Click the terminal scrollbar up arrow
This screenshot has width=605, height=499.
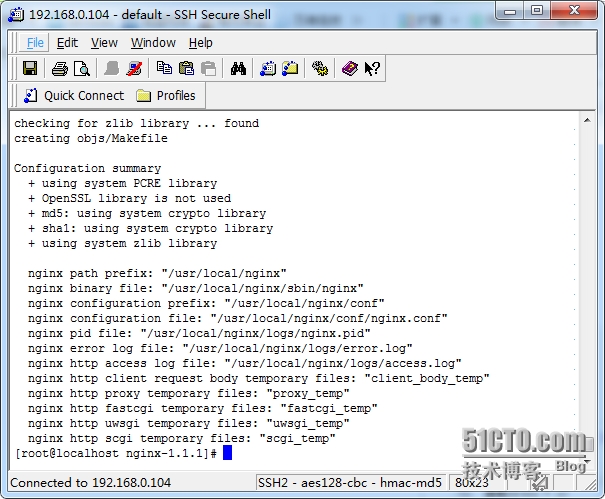coord(587,120)
